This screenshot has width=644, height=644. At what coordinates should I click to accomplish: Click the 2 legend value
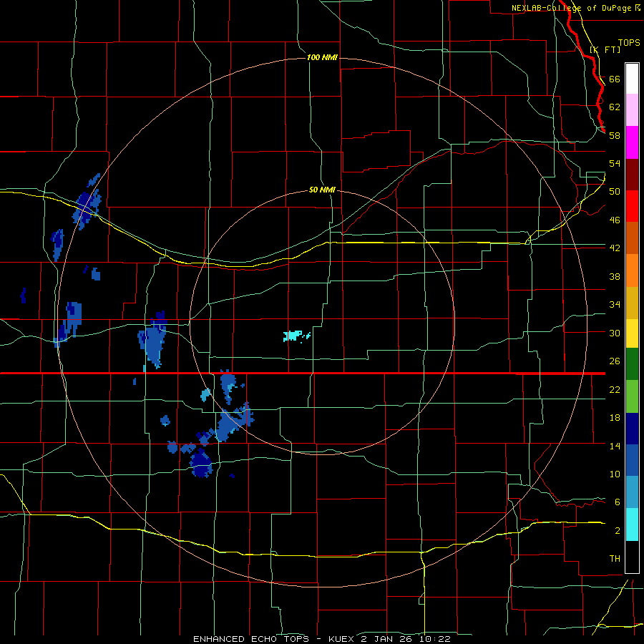pos(618,531)
